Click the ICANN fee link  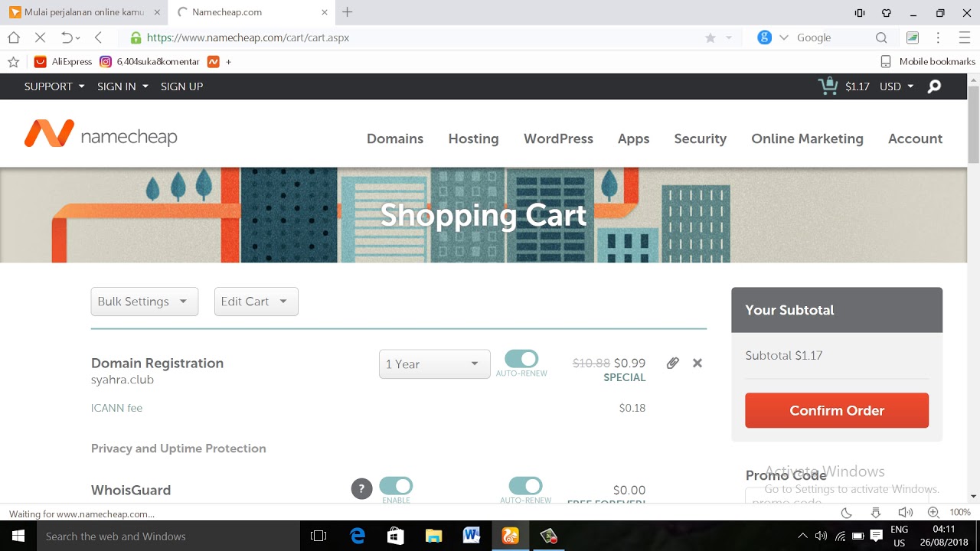pyautogui.click(x=116, y=408)
